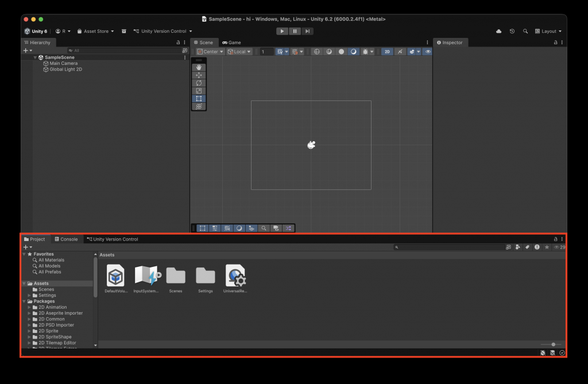
Task: Toggle scene visibility eye icon in toolbar
Action: pyautogui.click(x=428, y=52)
